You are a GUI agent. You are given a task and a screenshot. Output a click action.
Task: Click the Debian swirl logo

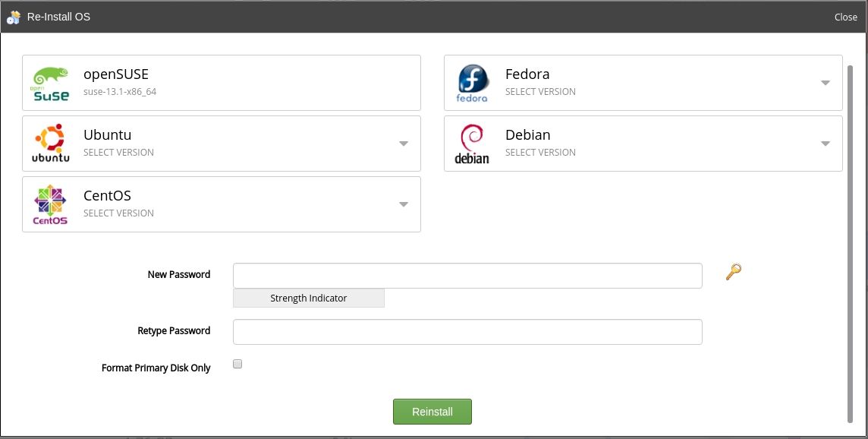[x=472, y=144]
